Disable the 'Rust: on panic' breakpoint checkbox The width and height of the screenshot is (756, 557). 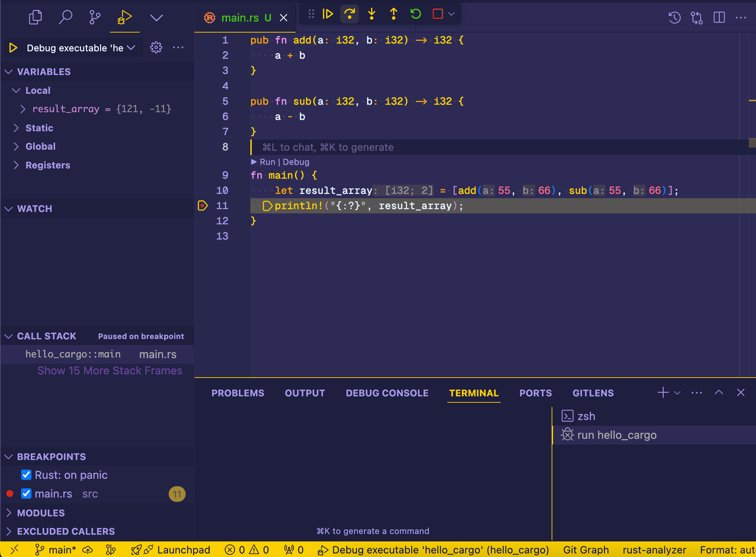26,475
